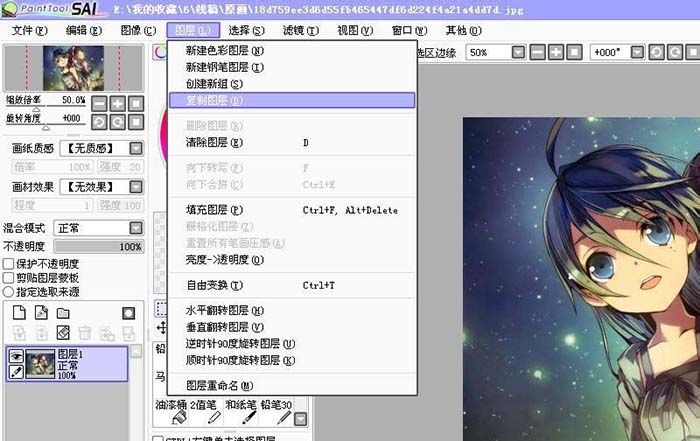The width and height of the screenshot is (700, 441).
Task: Hide 图层1 with the eye icon
Action: (x=16, y=356)
